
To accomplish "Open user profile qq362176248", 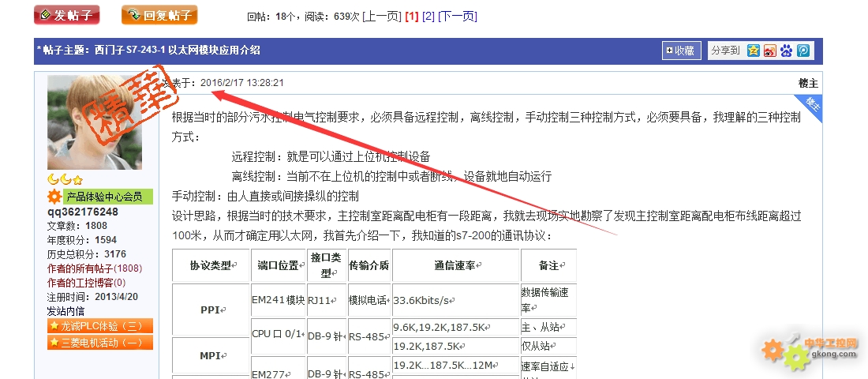I will click(83, 212).
